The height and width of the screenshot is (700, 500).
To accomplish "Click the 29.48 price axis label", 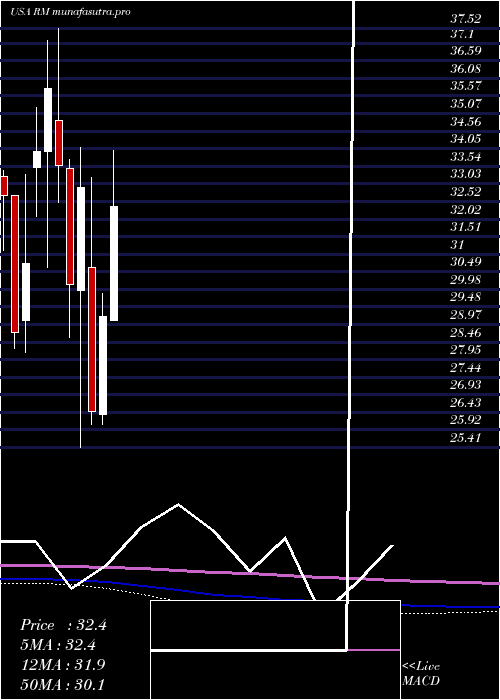I will pos(466,297).
